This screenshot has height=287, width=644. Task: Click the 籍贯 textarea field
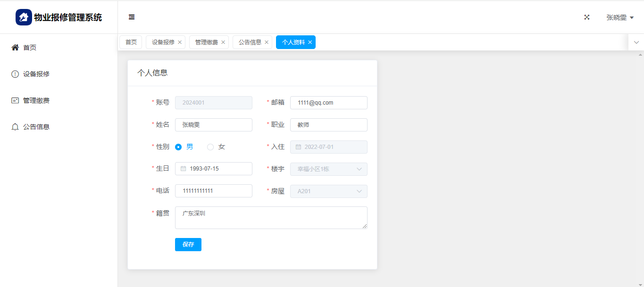pos(271,218)
